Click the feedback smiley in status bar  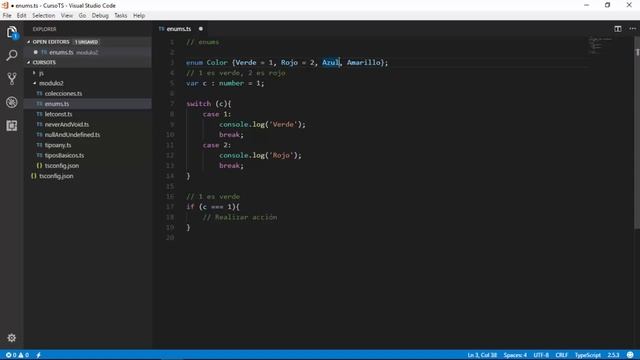[x=630, y=355]
